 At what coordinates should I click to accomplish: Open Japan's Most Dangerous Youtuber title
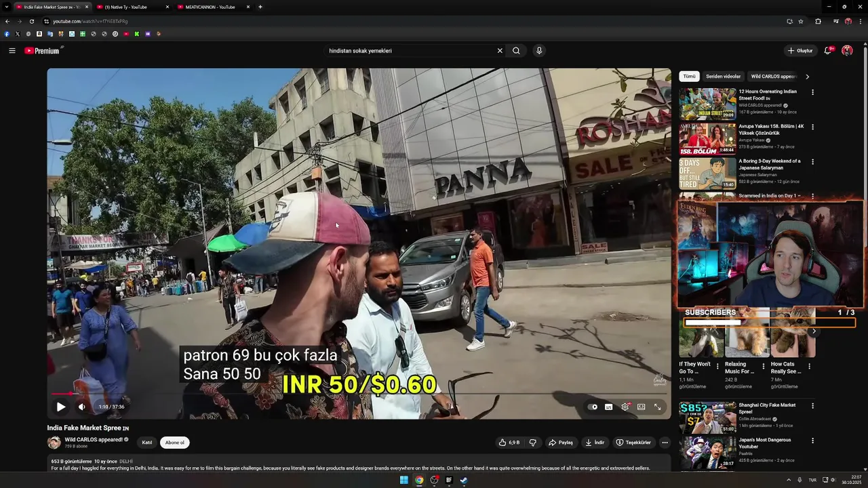pyautogui.click(x=765, y=443)
